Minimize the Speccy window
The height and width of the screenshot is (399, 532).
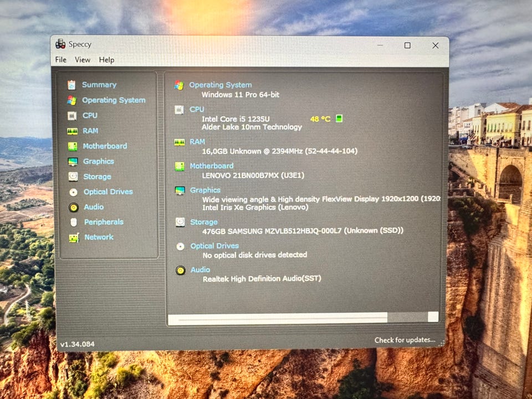[x=380, y=45]
